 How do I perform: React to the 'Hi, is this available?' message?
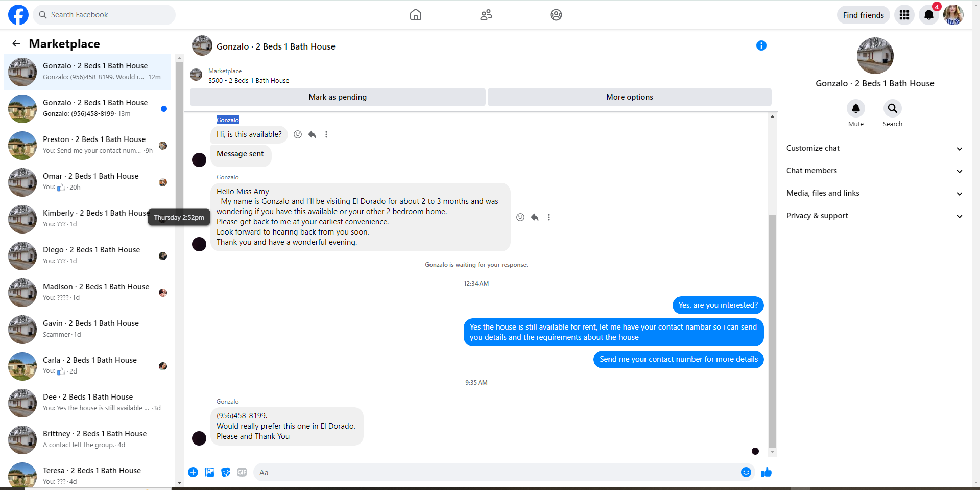point(298,134)
